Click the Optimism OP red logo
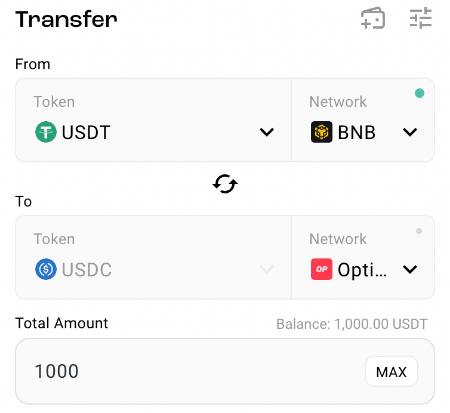 321,269
